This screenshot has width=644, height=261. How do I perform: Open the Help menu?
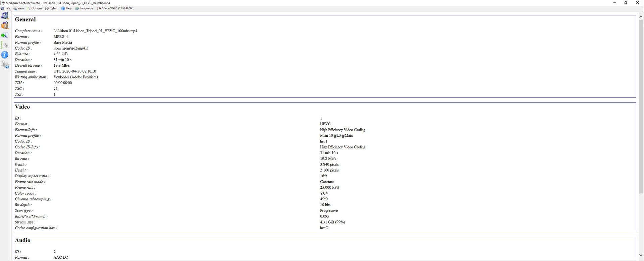tap(67, 8)
